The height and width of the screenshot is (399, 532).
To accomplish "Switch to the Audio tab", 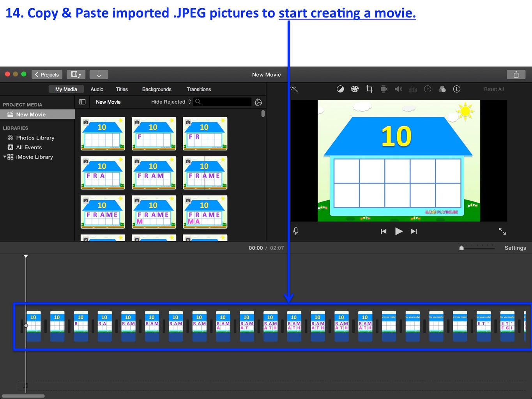I will click(97, 89).
